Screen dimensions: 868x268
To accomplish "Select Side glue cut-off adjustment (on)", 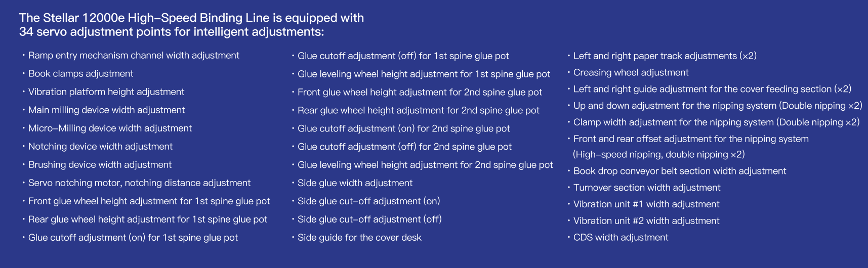I will pos(368,201).
